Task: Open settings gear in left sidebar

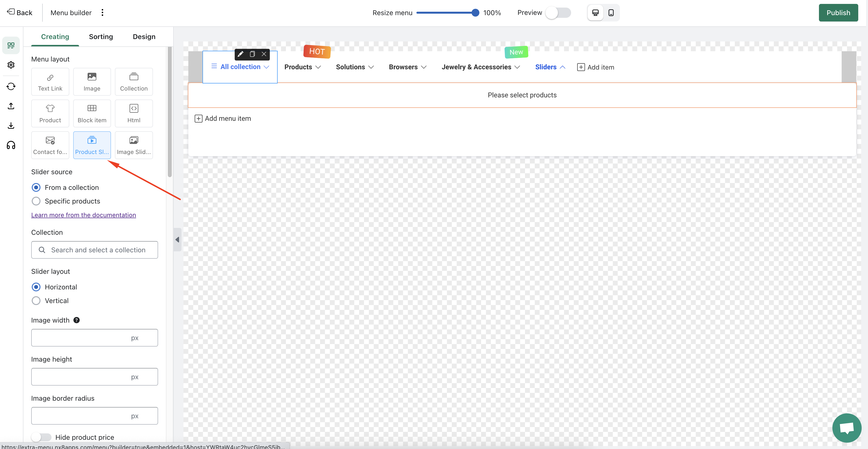Action: [x=11, y=65]
